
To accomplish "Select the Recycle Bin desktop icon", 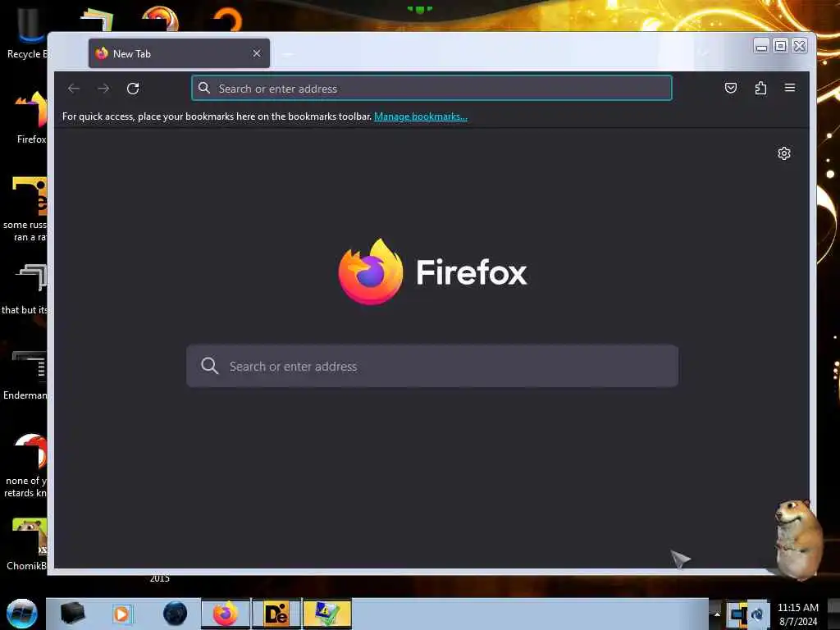I will [27, 33].
